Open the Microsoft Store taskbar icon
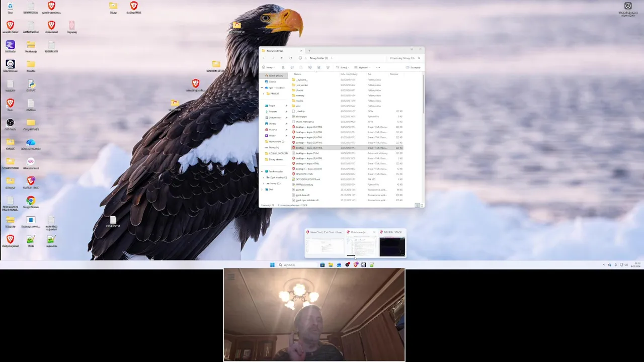The height and width of the screenshot is (362, 644). 322,264
